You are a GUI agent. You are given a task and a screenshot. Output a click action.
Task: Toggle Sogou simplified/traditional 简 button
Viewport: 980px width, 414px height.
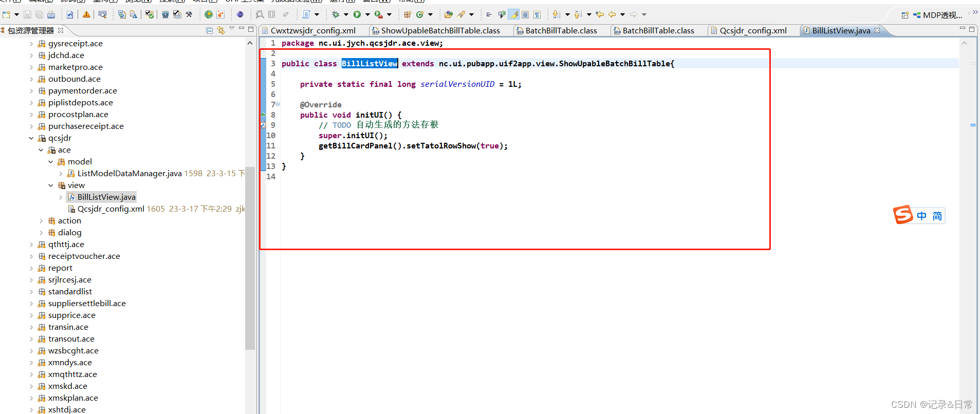click(937, 216)
